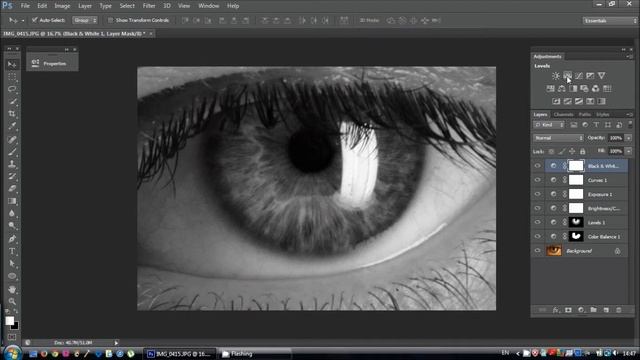
Task: Hide the Background layer
Action: (538, 251)
